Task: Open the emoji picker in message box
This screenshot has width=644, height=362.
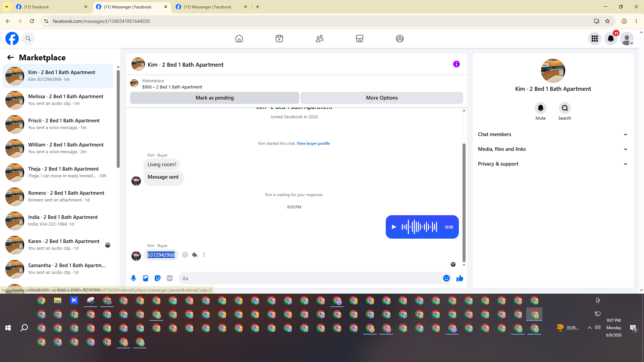Action: coord(446,278)
